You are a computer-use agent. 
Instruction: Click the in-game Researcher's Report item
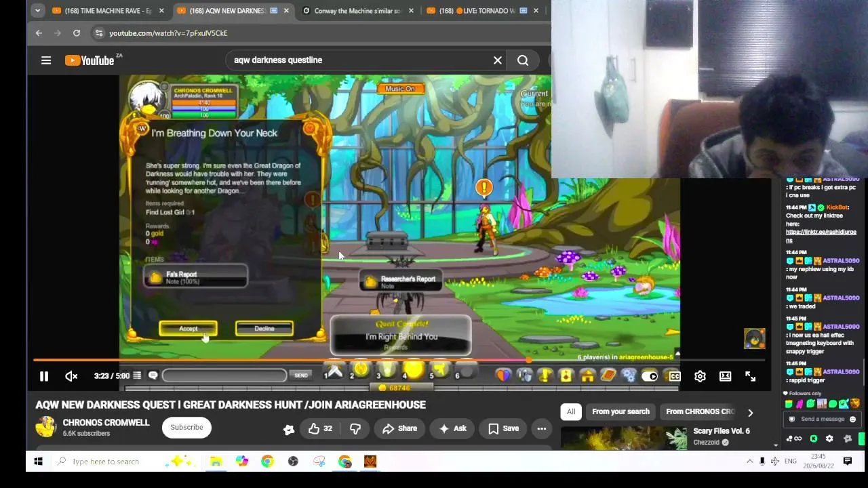pyautogui.click(x=401, y=281)
